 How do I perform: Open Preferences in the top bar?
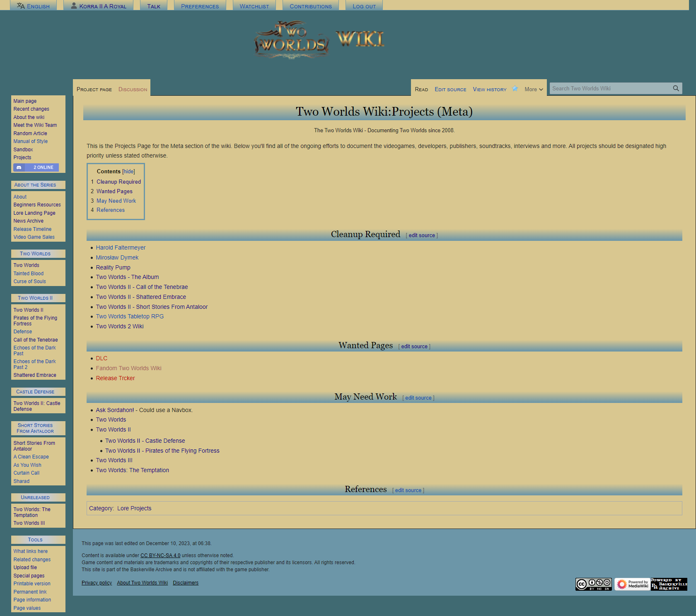[x=200, y=6]
